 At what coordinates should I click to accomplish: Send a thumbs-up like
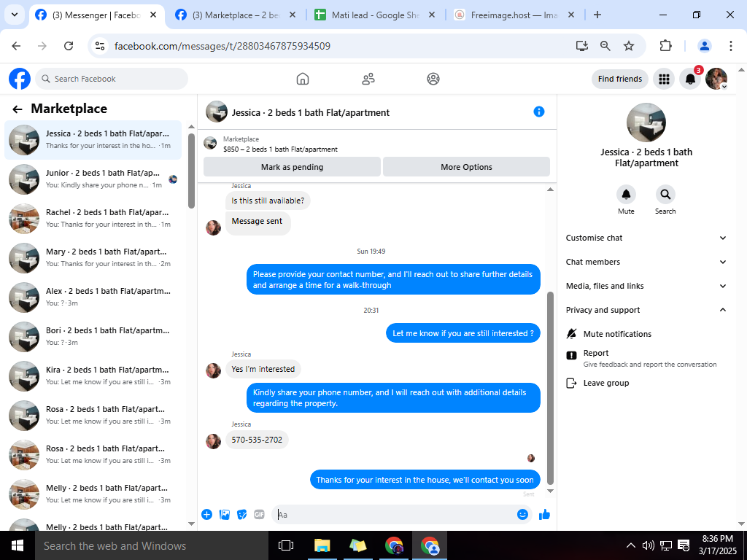coord(544,514)
